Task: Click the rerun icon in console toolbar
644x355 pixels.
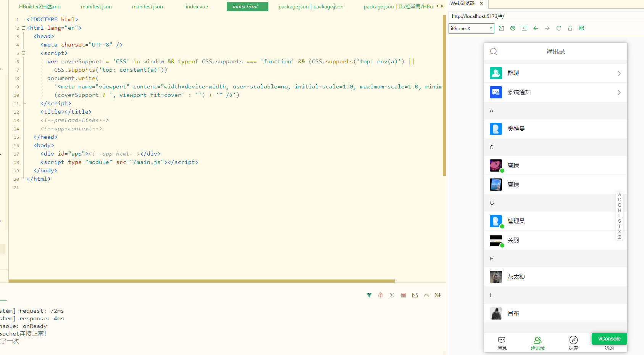Action: pos(392,295)
